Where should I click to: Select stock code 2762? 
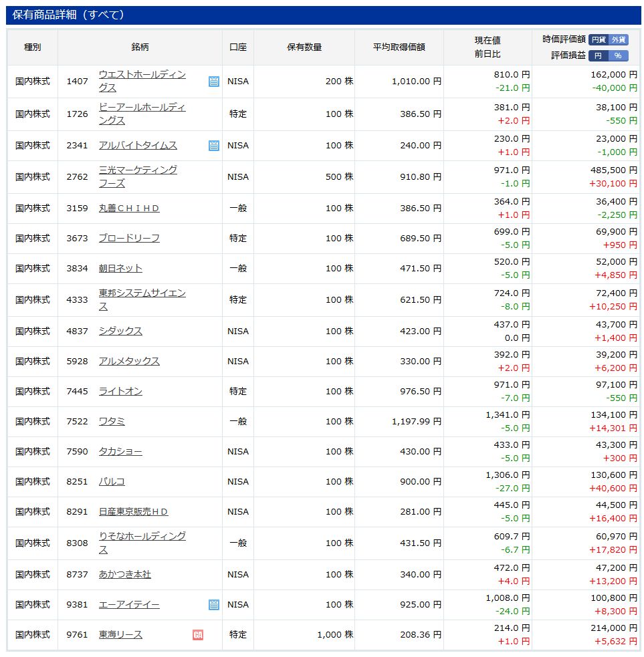(x=77, y=177)
